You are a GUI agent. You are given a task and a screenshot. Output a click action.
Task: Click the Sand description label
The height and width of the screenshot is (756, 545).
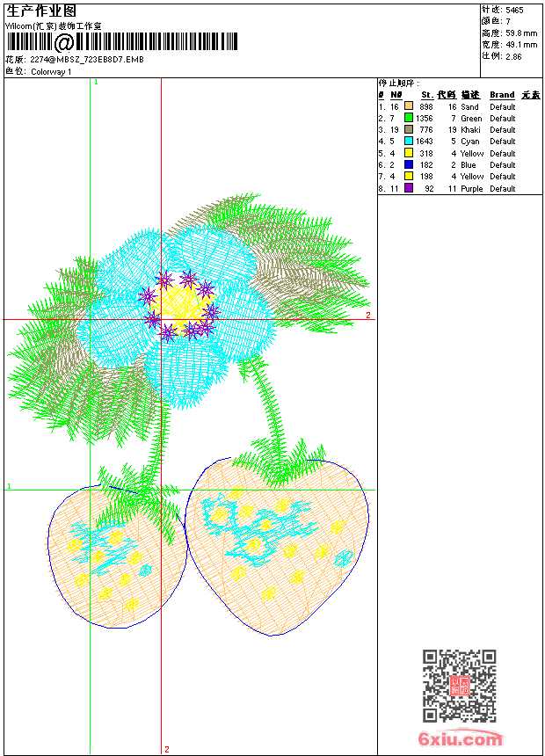coord(469,107)
